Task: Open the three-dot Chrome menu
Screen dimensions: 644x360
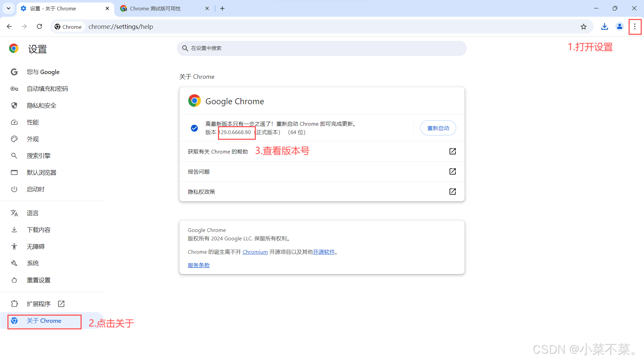Action: pos(635,26)
